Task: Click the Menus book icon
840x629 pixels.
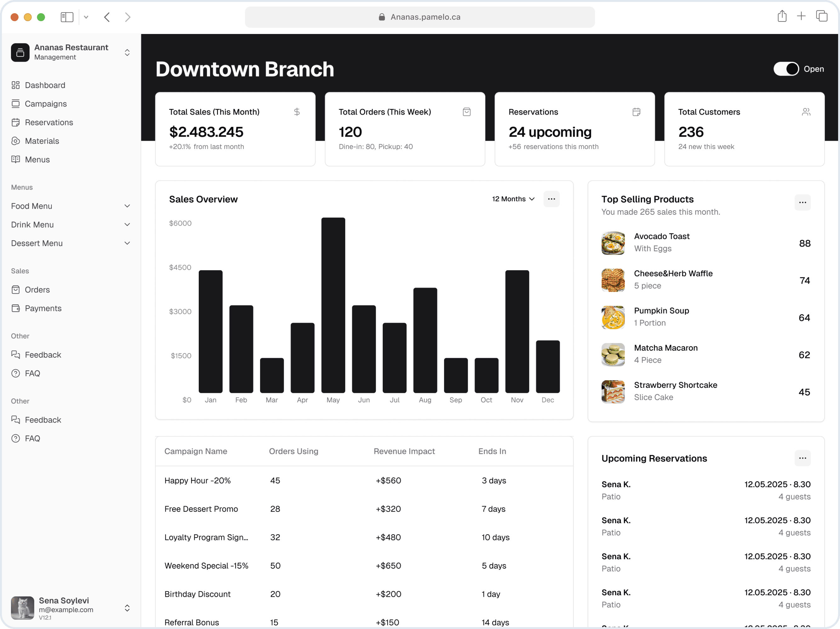Action: pos(15,159)
